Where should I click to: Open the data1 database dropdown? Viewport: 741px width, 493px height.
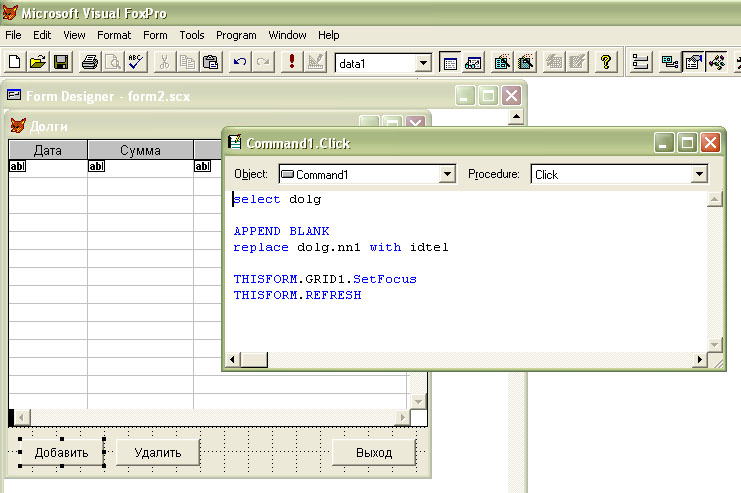(x=423, y=64)
